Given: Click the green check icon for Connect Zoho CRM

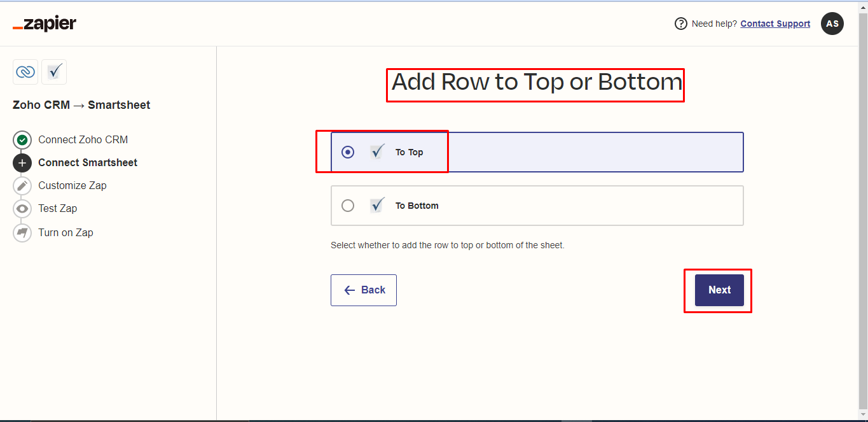Looking at the screenshot, I should [22, 139].
